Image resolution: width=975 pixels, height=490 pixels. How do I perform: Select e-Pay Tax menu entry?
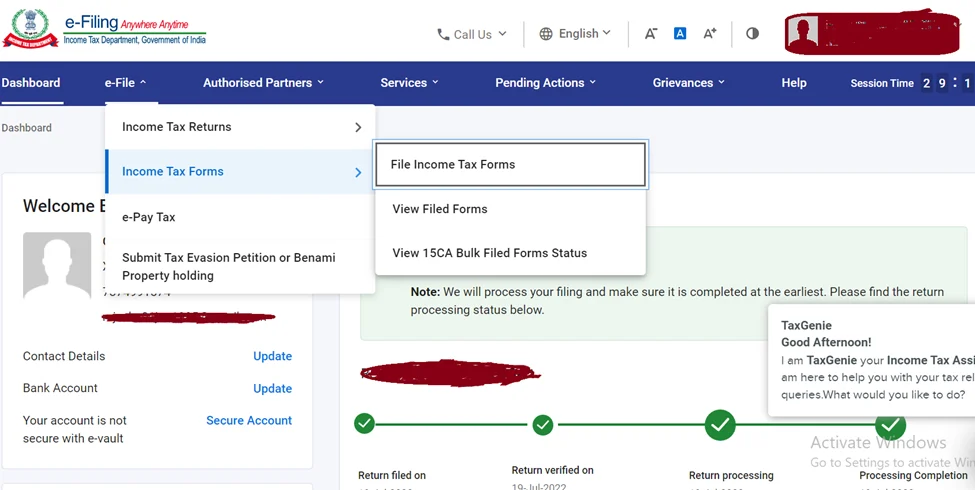tap(241, 217)
